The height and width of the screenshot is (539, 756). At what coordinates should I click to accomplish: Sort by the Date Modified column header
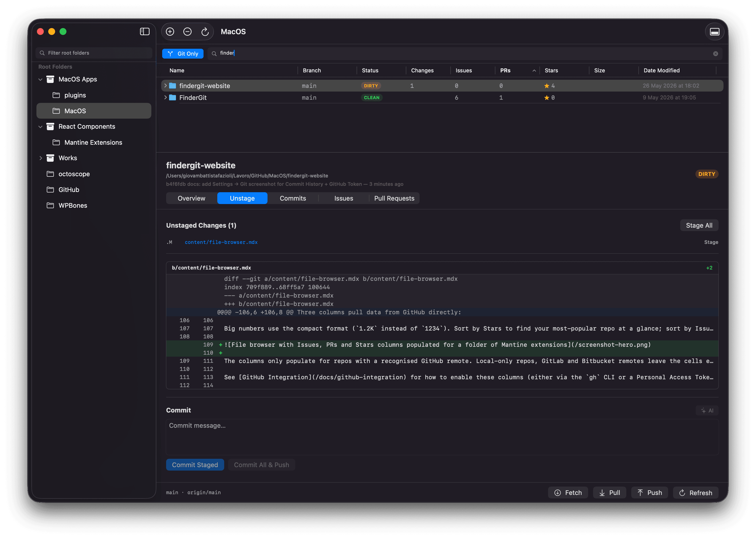pos(661,70)
